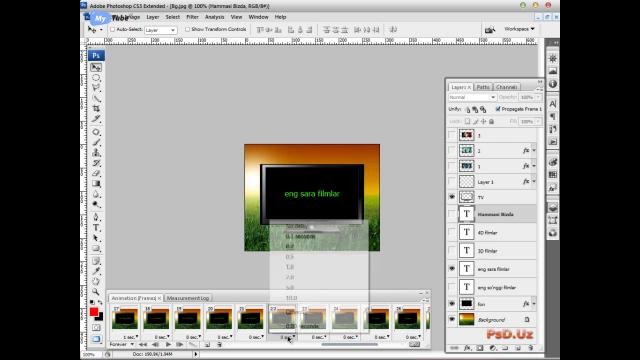Play the frame animation

point(168,344)
